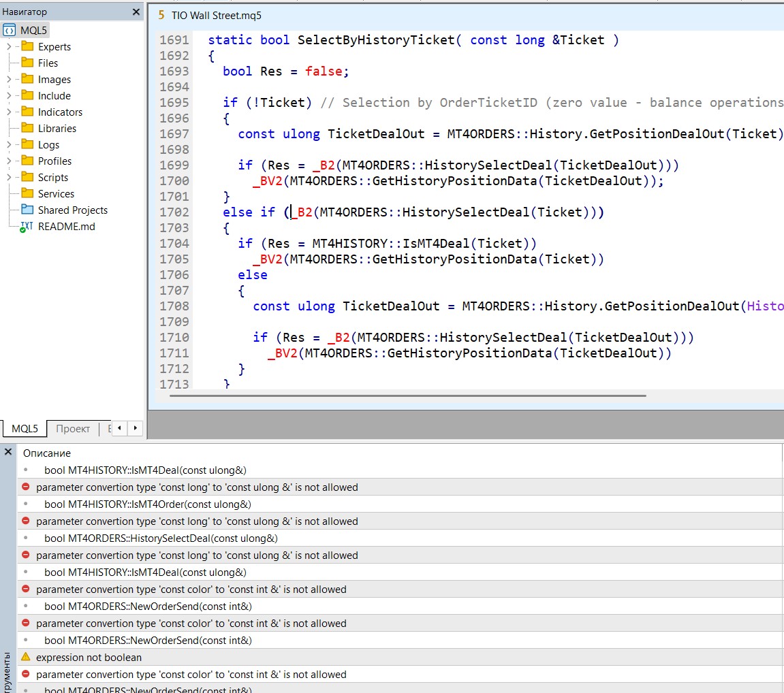Open the README.md file

[x=66, y=227]
